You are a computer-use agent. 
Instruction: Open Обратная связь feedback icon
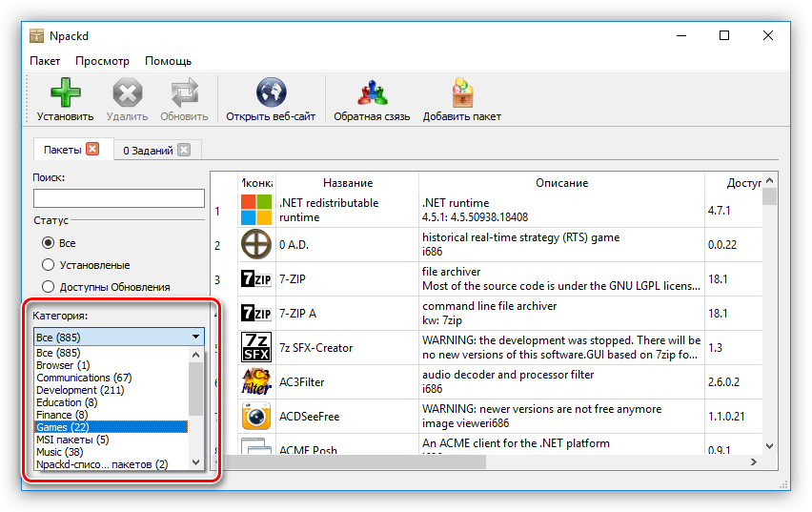pos(371,94)
